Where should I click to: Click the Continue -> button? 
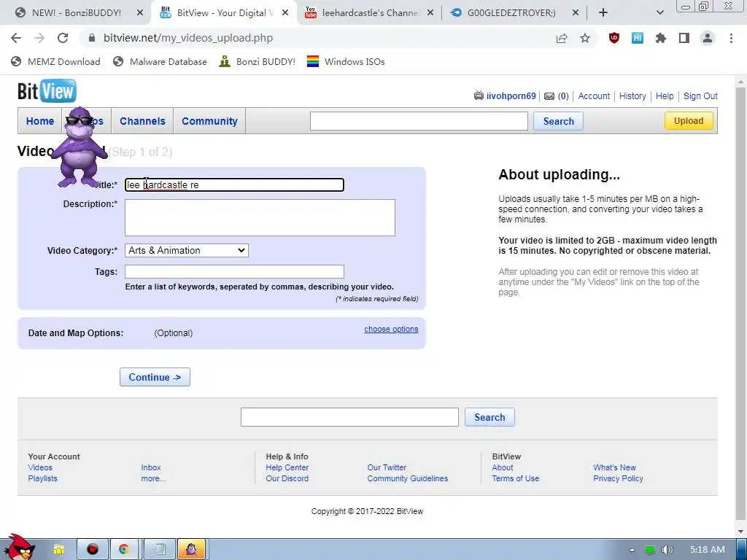pyautogui.click(x=155, y=377)
